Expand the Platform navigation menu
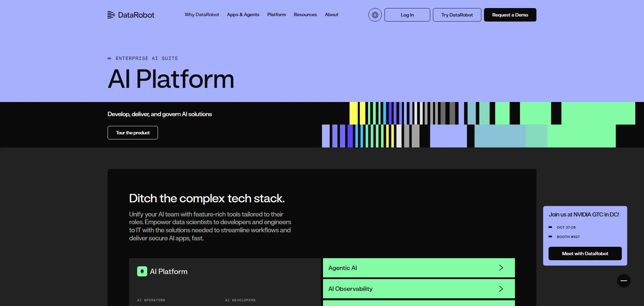Viewport: 644px width, 306px height. coord(276,15)
